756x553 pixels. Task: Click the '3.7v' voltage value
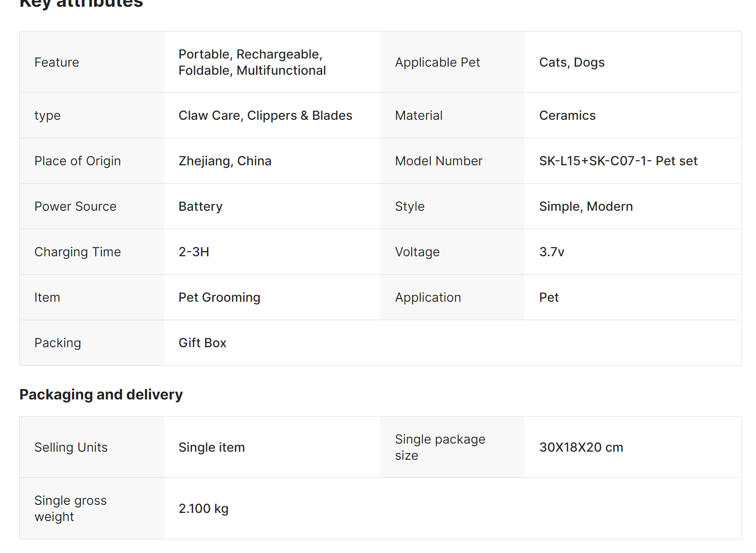(551, 252)
